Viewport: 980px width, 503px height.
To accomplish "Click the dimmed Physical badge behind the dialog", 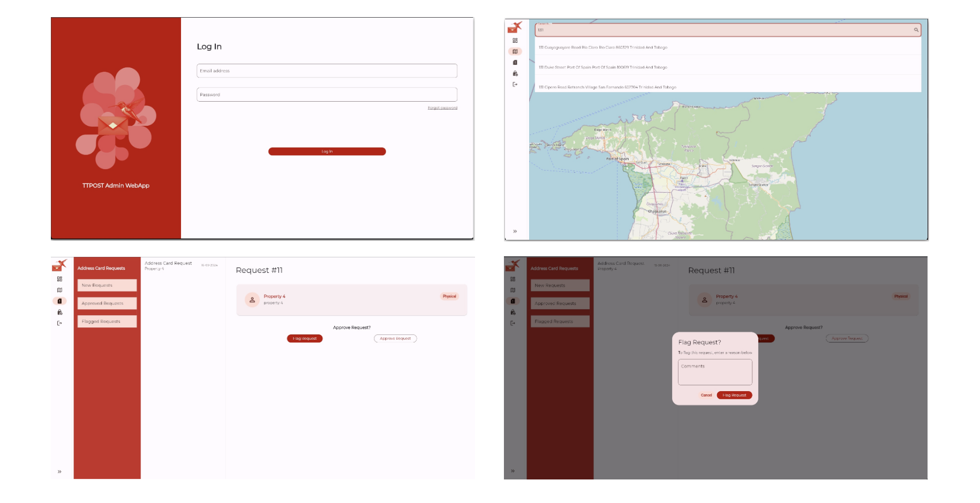I will point(901,296).
